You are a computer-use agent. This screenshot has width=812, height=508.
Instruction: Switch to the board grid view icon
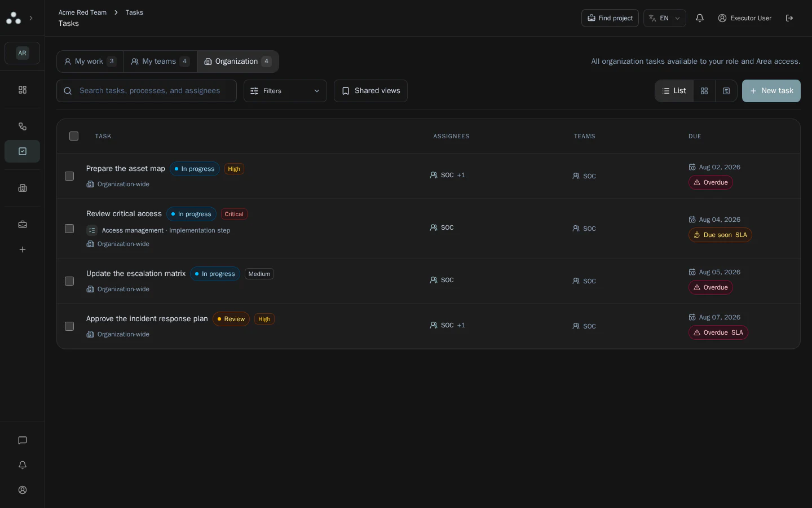click(704, 91)
